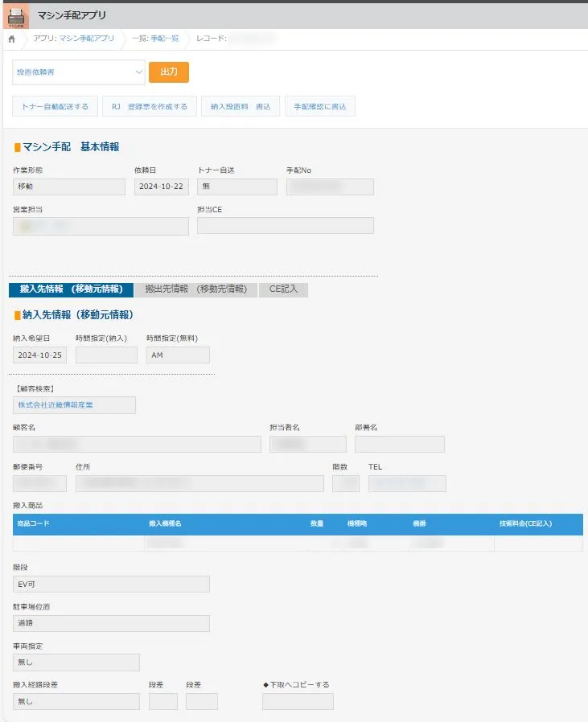Click the 階段 field showing EV可

(x=111, y=585)
